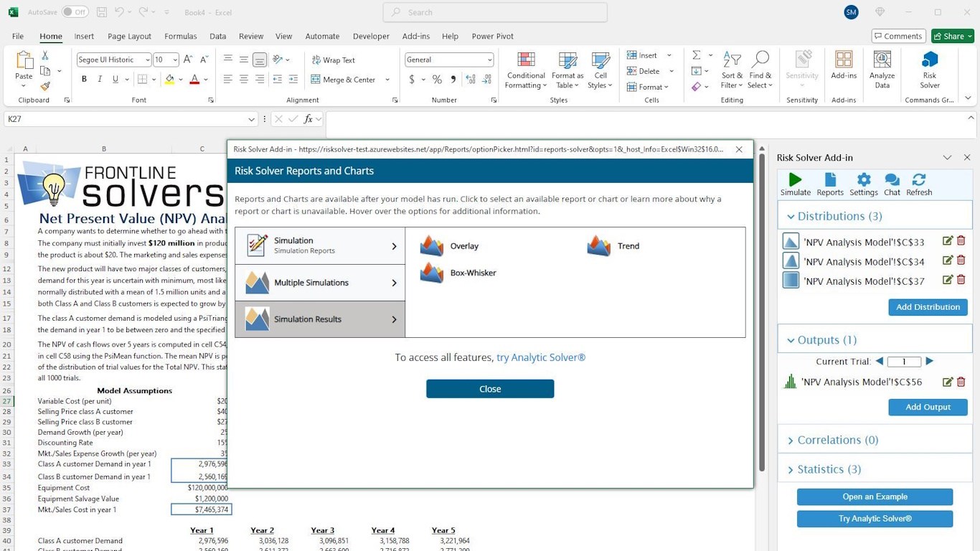Select Simulation reports category
Viewport: 980px width, 551px height.
point(320,246)
